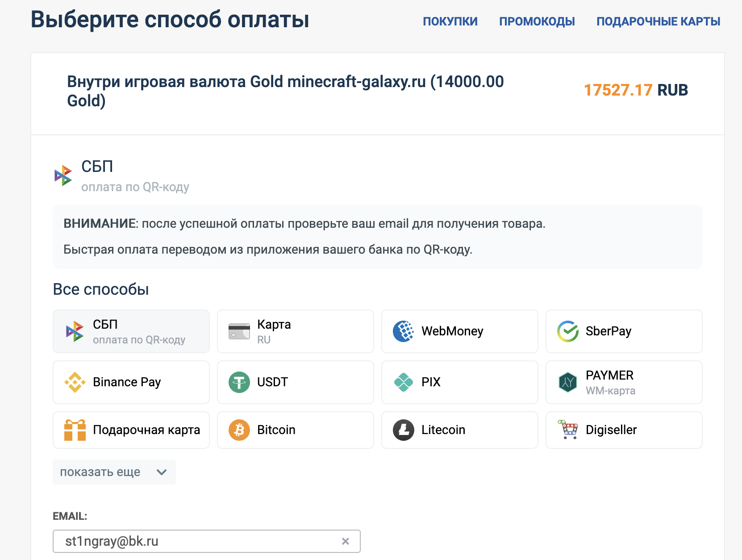Viewport: 742px width, 560px height.
Task: Pick the Litecoin coin icon
Action: (404, 430)
